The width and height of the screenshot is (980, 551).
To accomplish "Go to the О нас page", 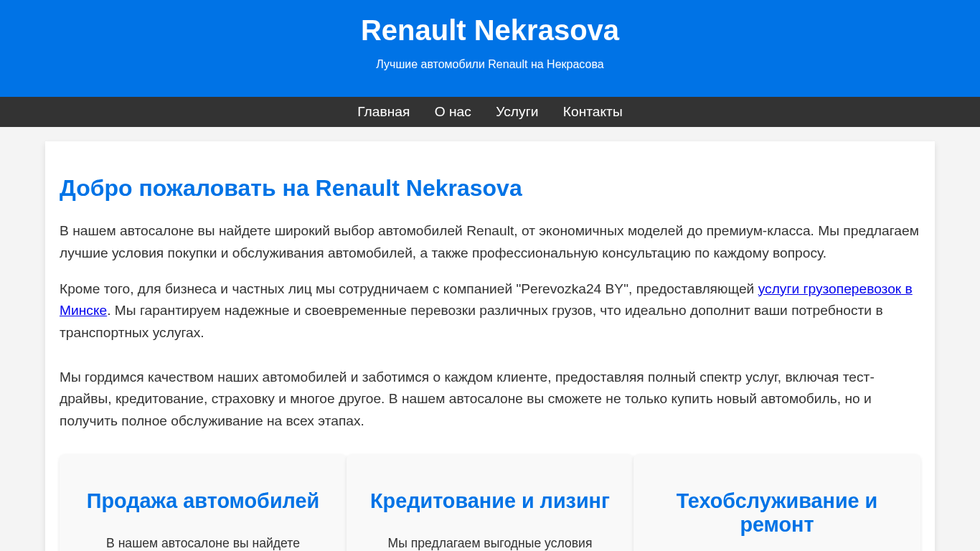I will point(453,112).
